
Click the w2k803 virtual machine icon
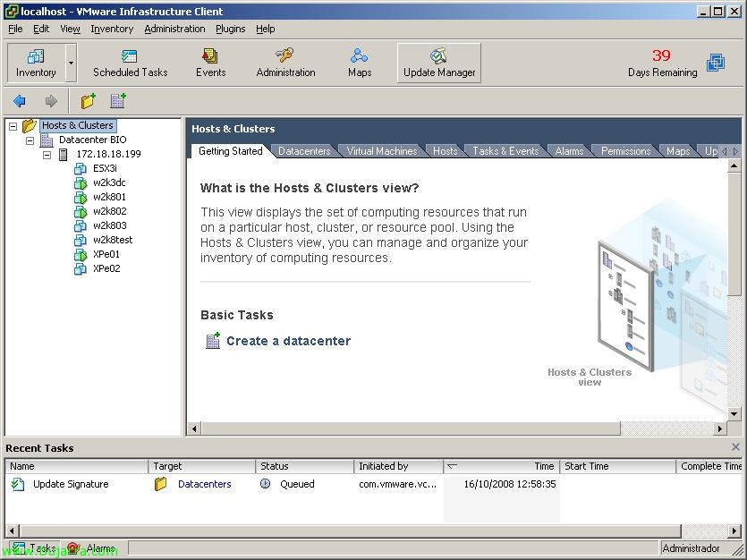(x=81, y=225)
